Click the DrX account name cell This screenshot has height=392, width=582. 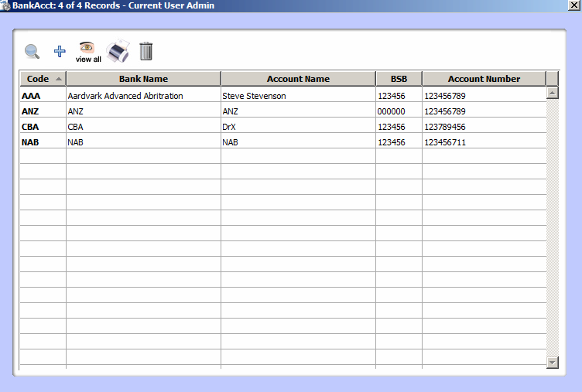[x=298, y=127]
